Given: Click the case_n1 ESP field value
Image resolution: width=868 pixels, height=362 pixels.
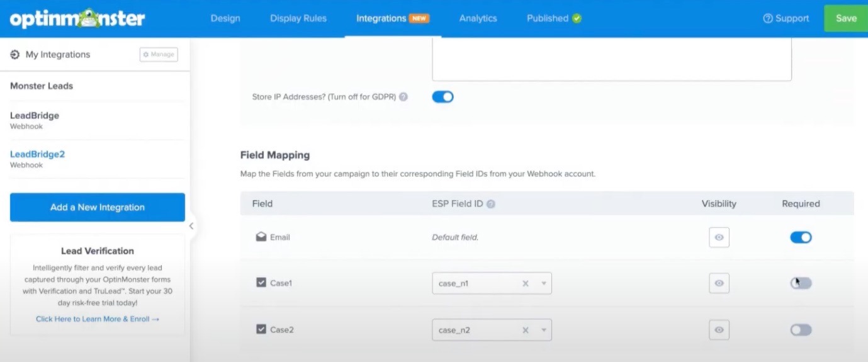Looking at the screenshot, I should tap(454, 283).
